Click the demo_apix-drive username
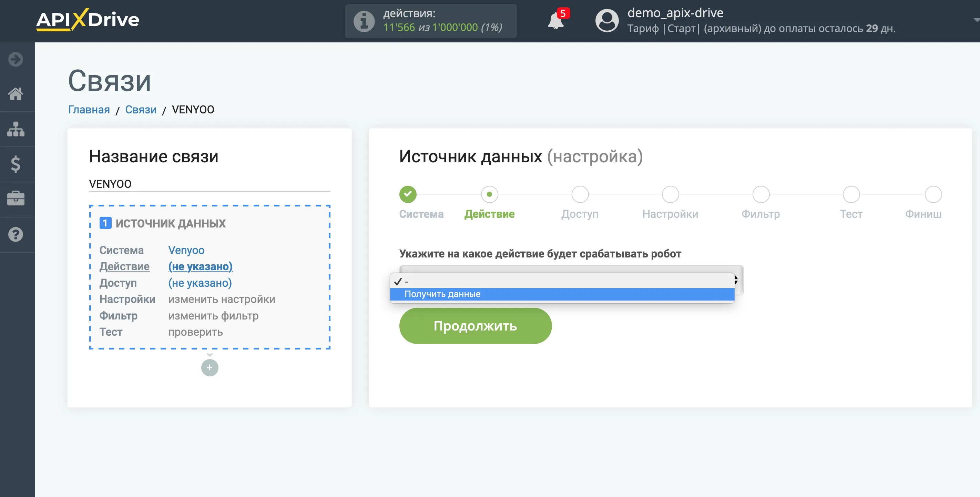 click(x=675, y=13)
